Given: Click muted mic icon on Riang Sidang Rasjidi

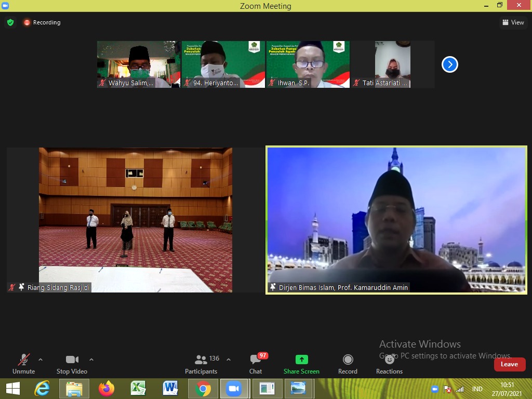Looking at the screenshot, I should tap(12, 287).
